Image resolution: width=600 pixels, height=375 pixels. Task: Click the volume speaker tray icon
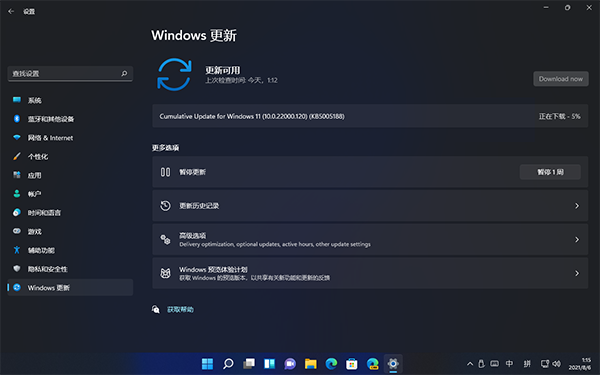coord(557,364)
